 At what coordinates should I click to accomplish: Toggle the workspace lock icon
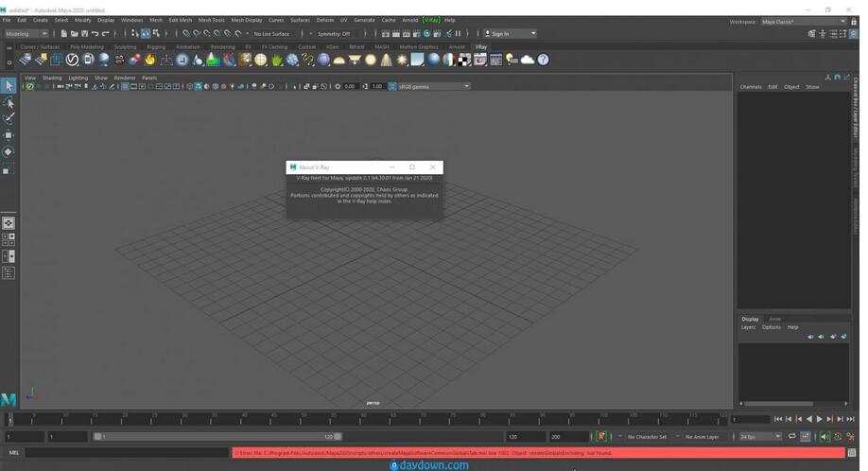(x=854, y=22)
